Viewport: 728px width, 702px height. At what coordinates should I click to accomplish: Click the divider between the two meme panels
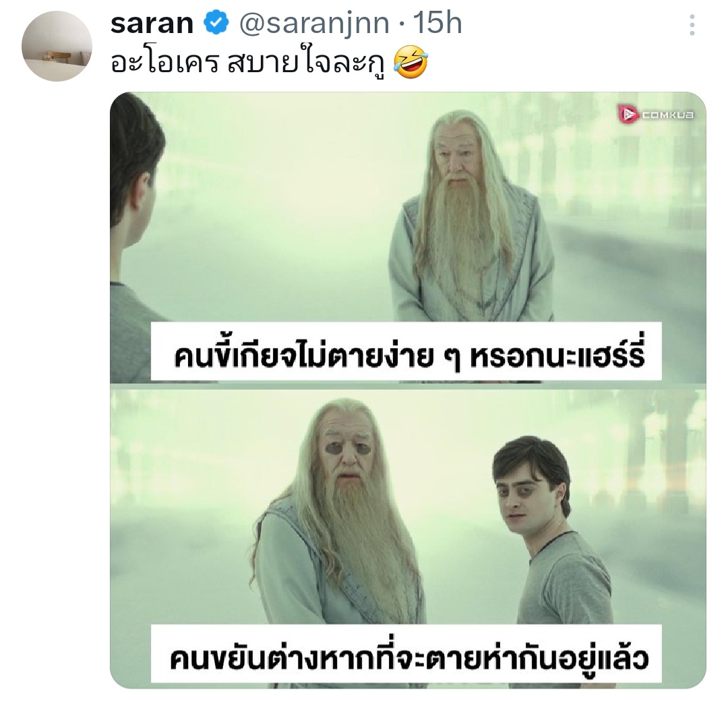coord(408,386)
